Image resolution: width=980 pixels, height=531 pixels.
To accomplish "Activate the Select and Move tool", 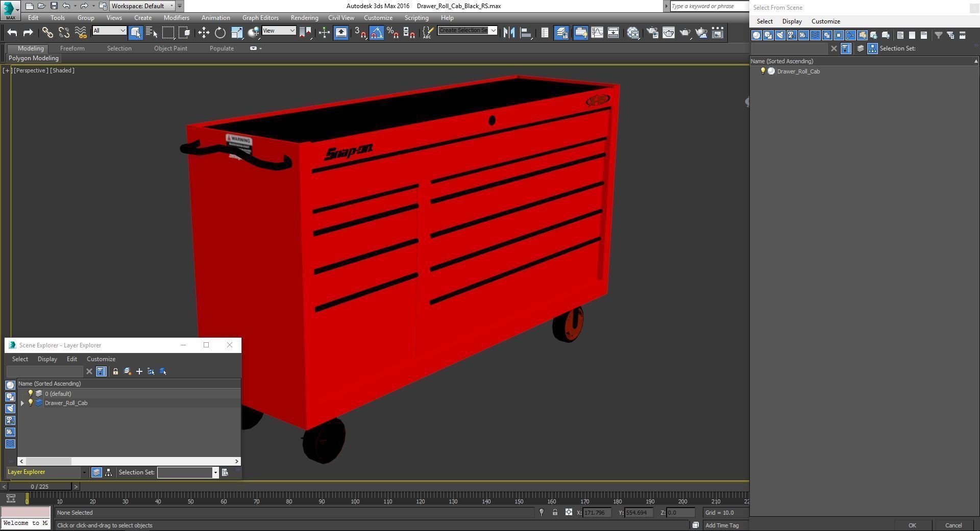I will pyautogui.click(x=204, y=33).
